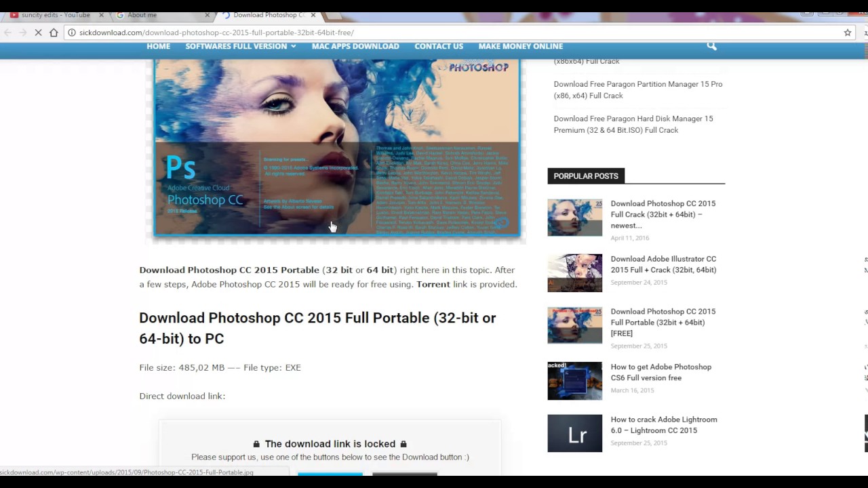Open the large Photoshop CC splash image
This screenshot has width=868, height=488.
coord(336,148)
